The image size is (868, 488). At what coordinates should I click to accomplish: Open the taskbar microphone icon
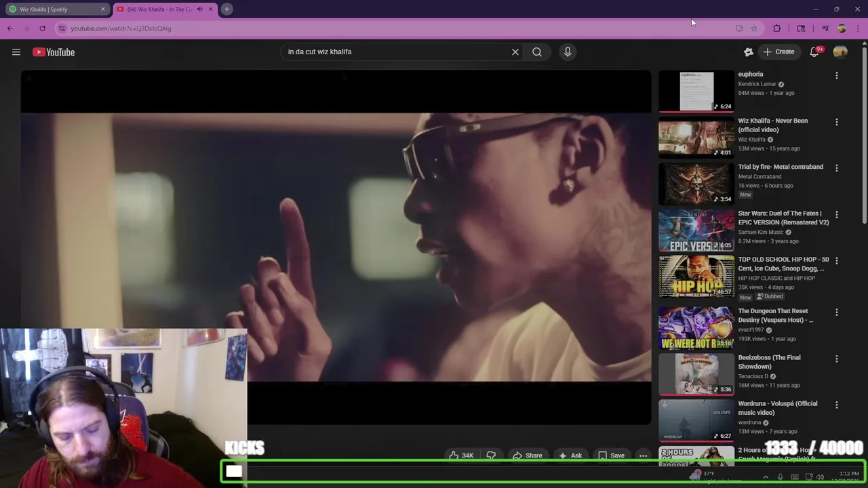click(x=781, y=477)
